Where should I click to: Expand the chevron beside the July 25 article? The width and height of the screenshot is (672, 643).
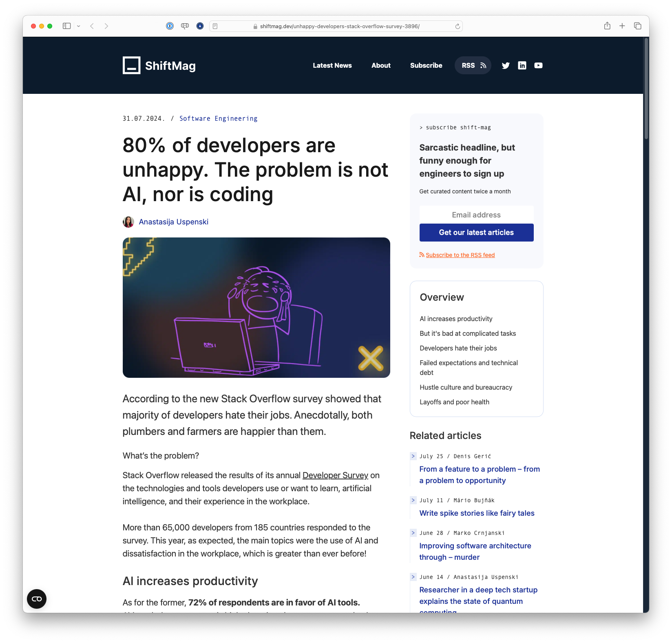pos(413,456)
